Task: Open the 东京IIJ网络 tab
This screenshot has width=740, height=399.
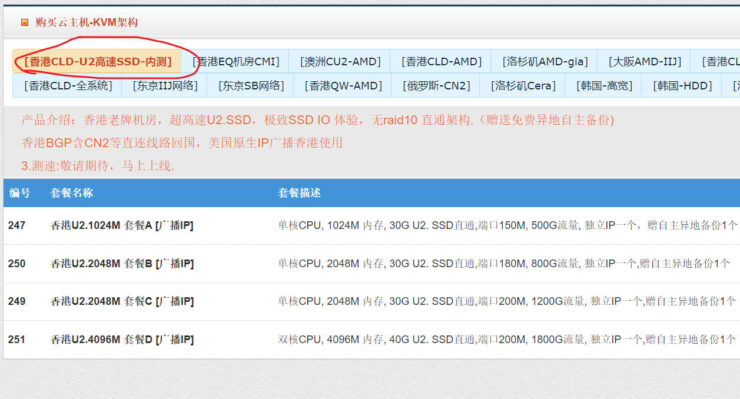Action: point(165,86)
